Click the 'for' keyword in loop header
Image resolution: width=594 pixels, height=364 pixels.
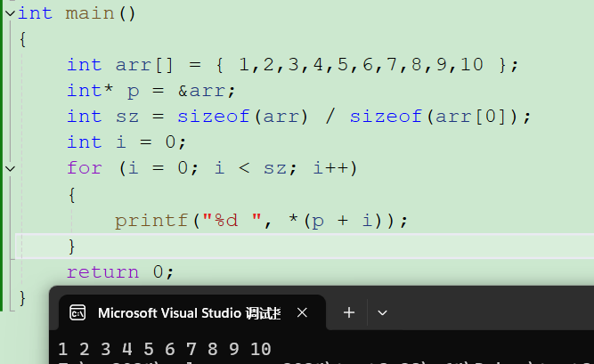[x=85, y=168]
